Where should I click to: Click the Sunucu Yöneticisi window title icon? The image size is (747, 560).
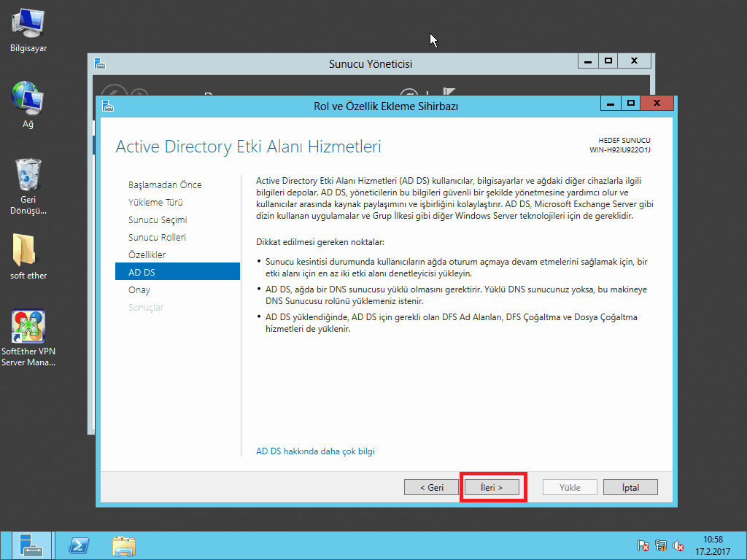99,63
